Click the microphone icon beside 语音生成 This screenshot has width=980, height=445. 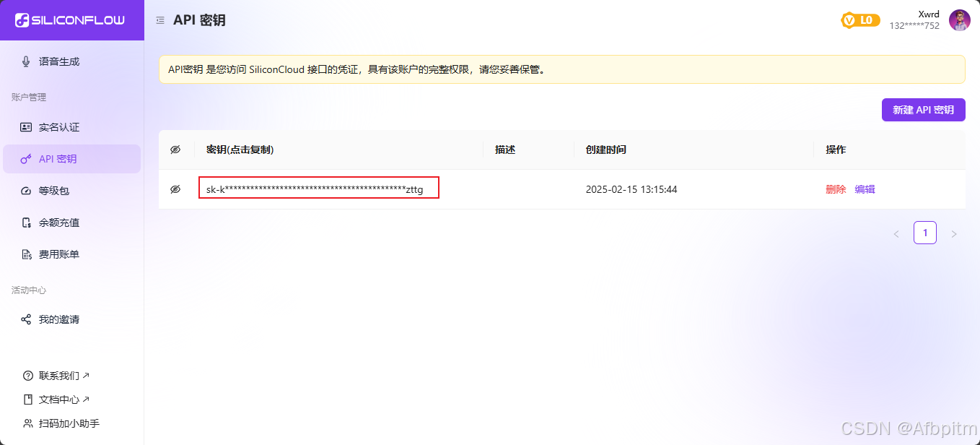coord(26,61)
